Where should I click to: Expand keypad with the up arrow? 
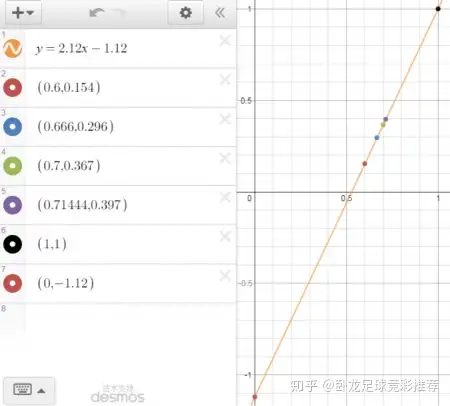pos(41,391)
